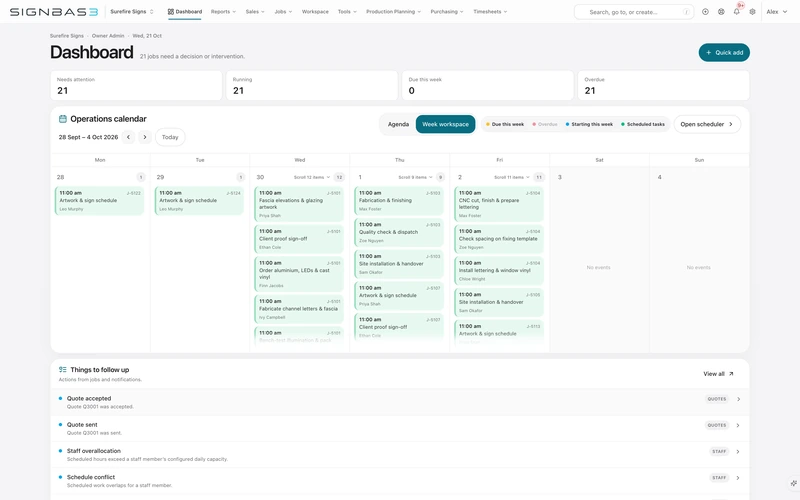The width and height of the screenshot is (800, 500).
Task: Open the Staff overallocation row arrow
Action: pyautogui.click(x=738, y=452)
